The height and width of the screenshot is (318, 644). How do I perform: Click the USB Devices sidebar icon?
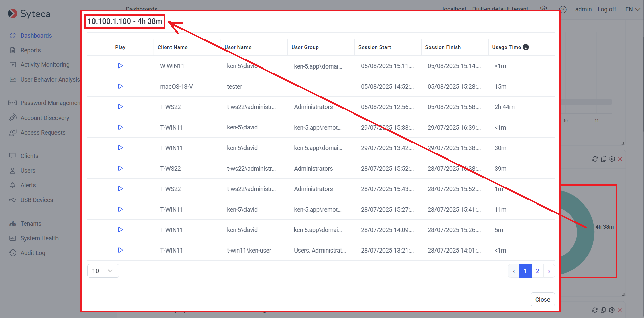13,200
